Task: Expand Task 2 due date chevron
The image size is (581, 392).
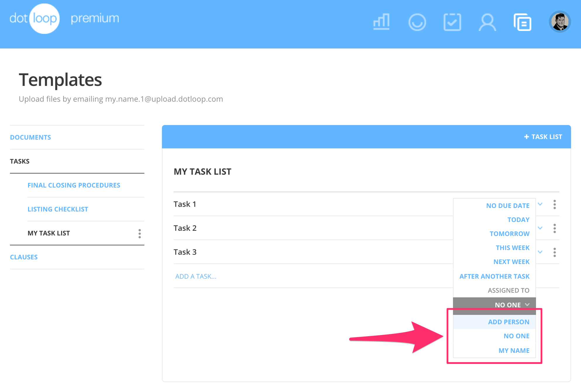Action: coord(540,228)
